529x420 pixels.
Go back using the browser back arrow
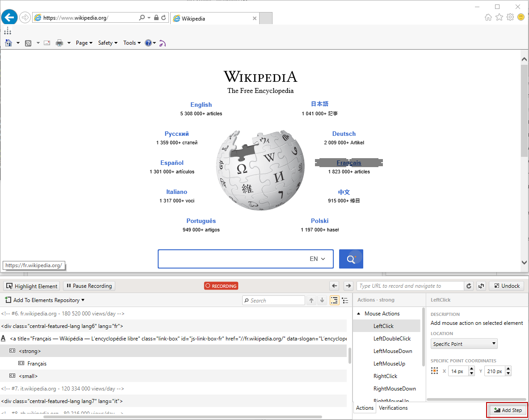point(9,17)
